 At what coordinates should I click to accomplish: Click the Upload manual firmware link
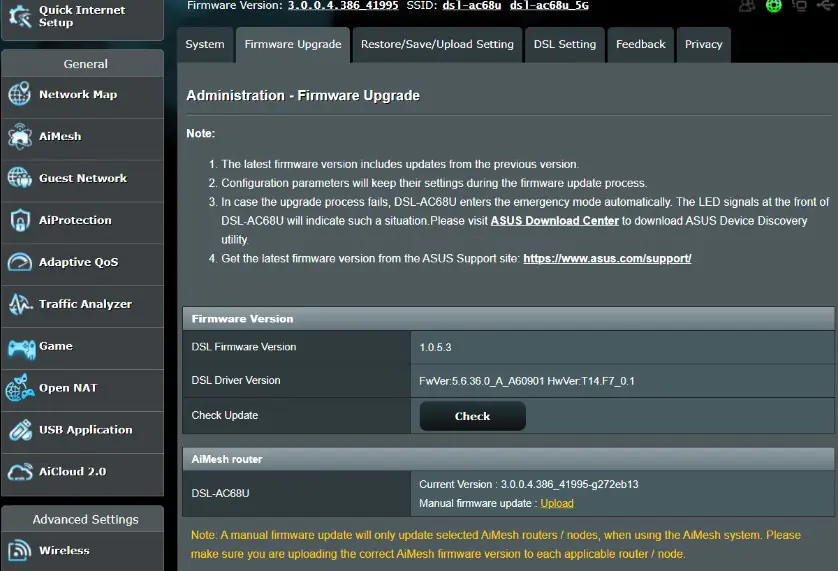(x=557, y=503)
